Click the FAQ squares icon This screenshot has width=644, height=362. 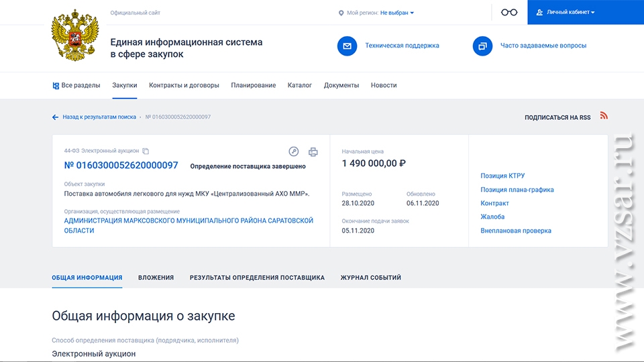482,46
